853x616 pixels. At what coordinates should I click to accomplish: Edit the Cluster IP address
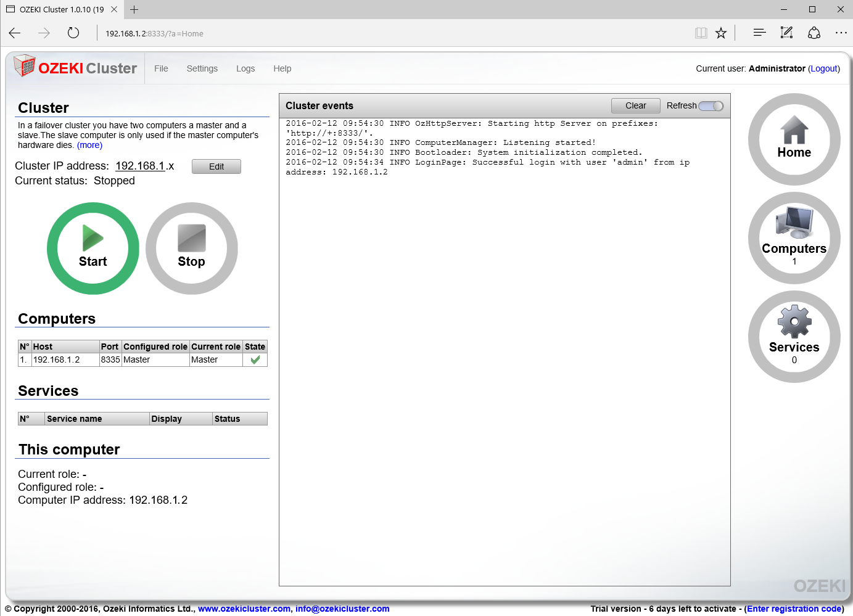[216, 166]
